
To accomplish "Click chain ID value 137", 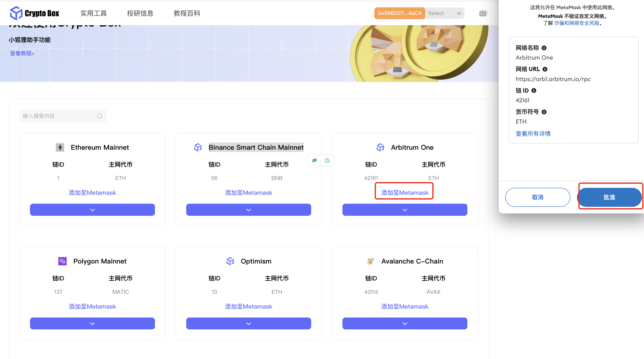I will point(58,292).
